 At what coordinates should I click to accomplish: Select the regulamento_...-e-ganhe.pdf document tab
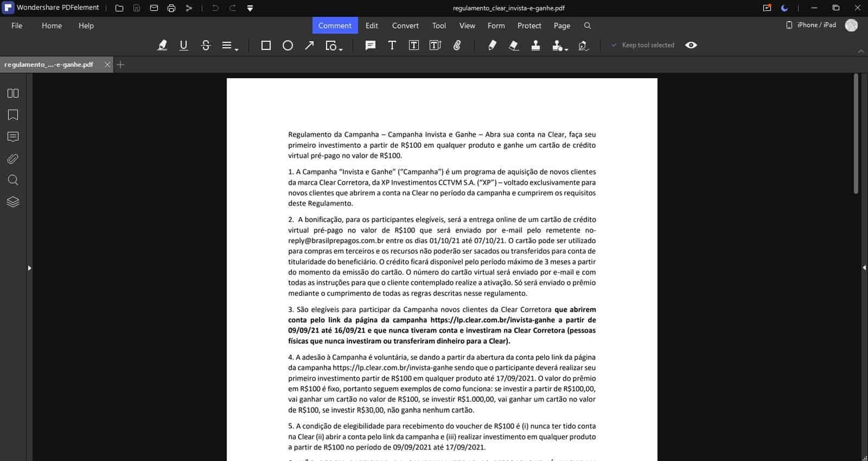point(49,64)
